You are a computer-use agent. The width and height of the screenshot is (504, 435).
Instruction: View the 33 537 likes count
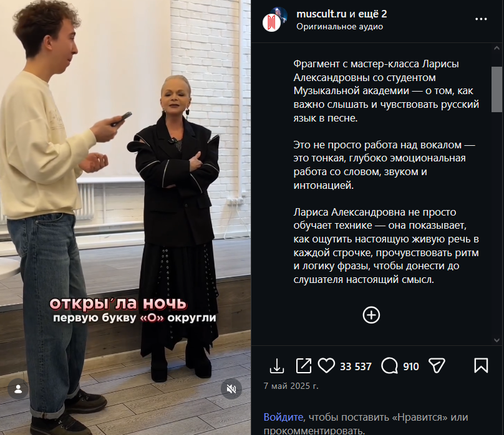356,366
